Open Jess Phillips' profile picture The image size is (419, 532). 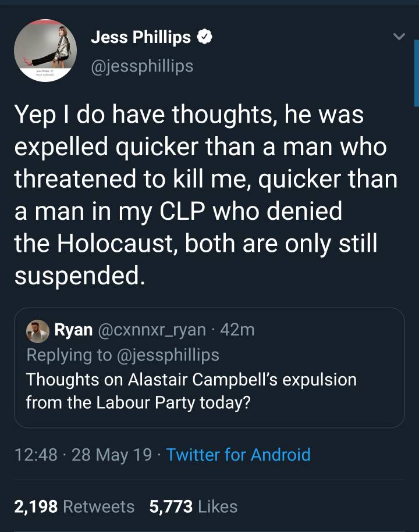click(45, 51)
